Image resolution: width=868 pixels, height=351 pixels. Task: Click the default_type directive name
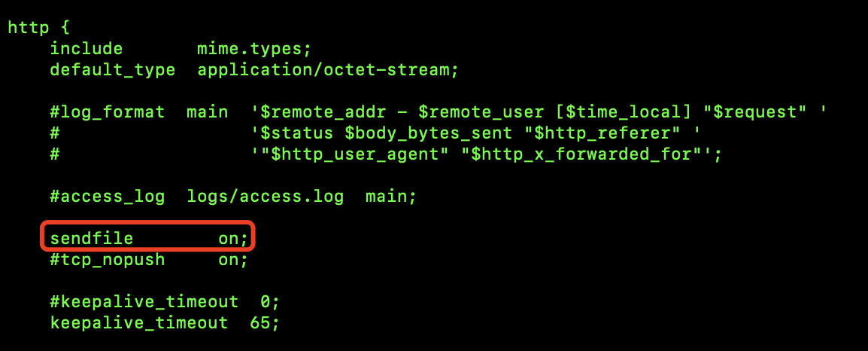112,70
